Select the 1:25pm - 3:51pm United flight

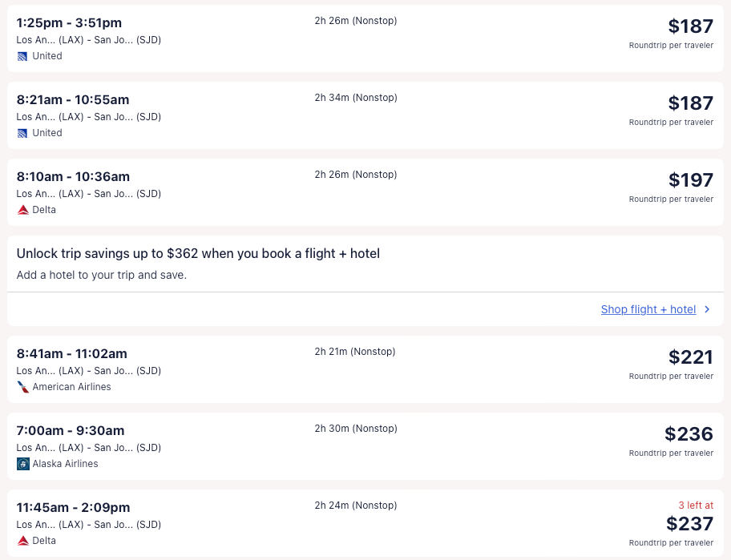click(69, 22)
